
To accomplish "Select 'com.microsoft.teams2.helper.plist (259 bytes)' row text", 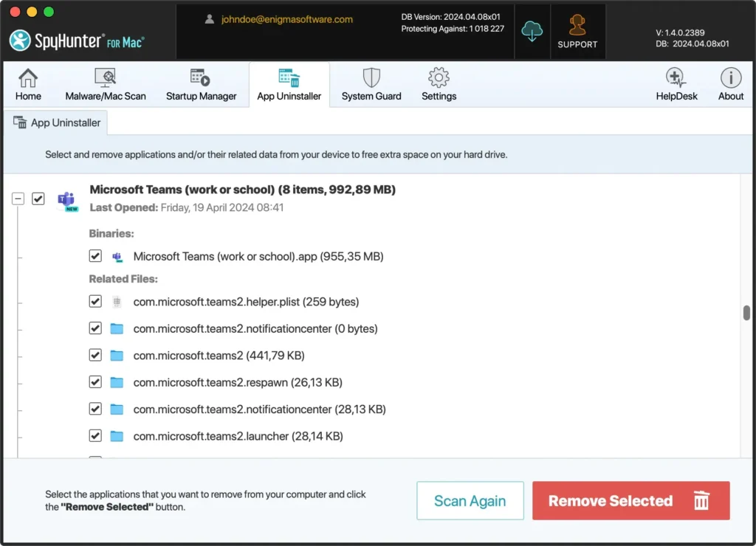I will (x=247, y=302).
